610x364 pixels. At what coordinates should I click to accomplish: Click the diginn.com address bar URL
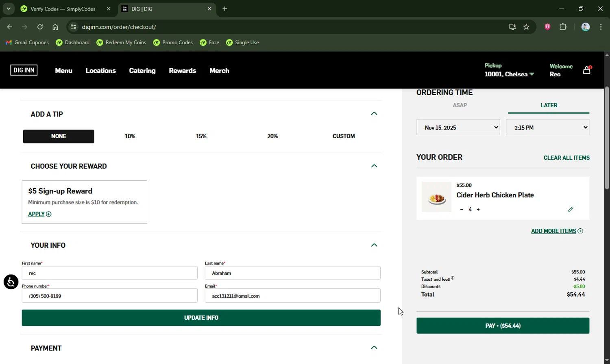click(119, 27)
